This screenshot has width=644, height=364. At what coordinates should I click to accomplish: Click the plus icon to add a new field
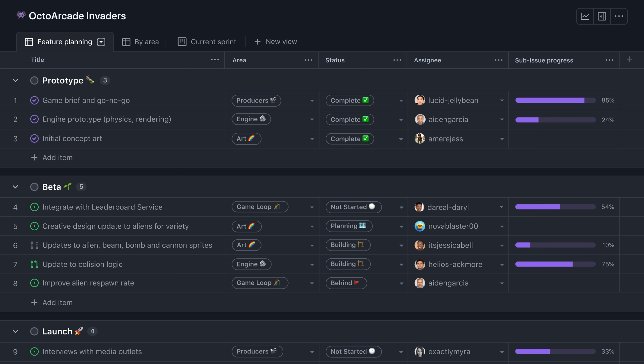click(629, 59)
